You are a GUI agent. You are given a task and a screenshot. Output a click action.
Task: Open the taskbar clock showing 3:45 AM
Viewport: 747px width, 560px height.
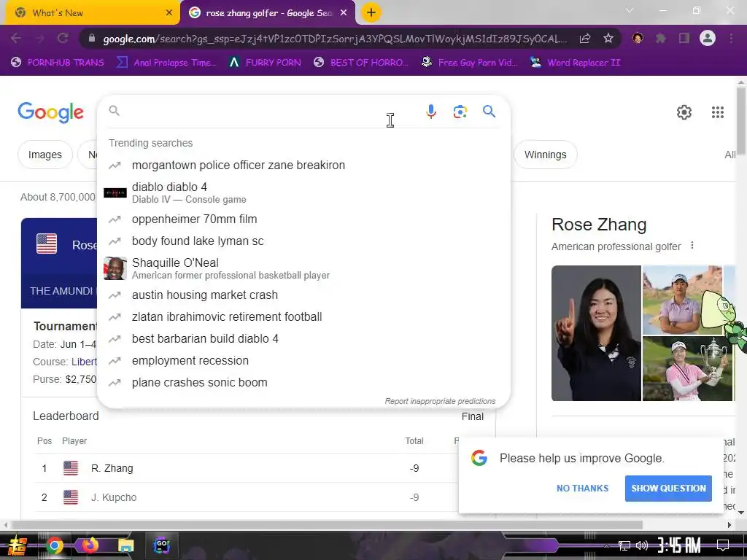click(x=679, y=545)
